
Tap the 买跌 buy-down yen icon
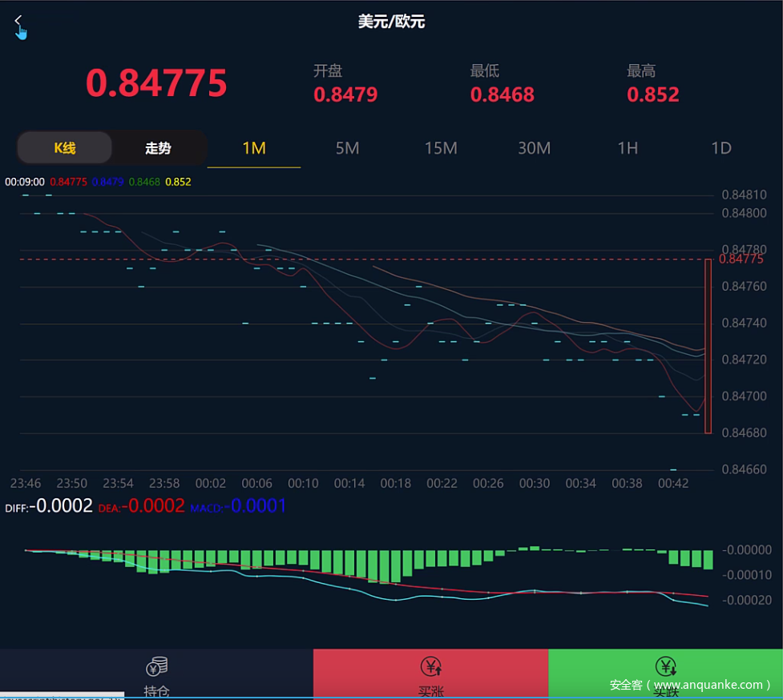[665, 666]
